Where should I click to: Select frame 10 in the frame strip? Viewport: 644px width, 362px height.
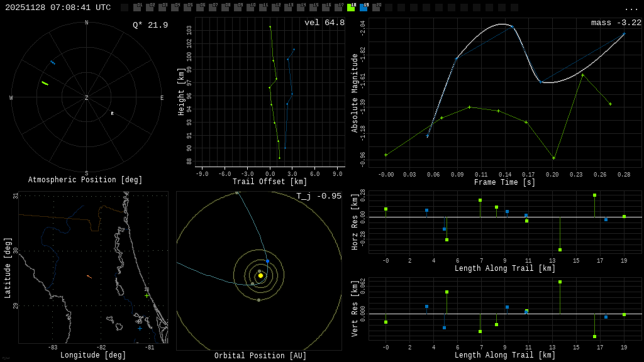coord(252,8)
